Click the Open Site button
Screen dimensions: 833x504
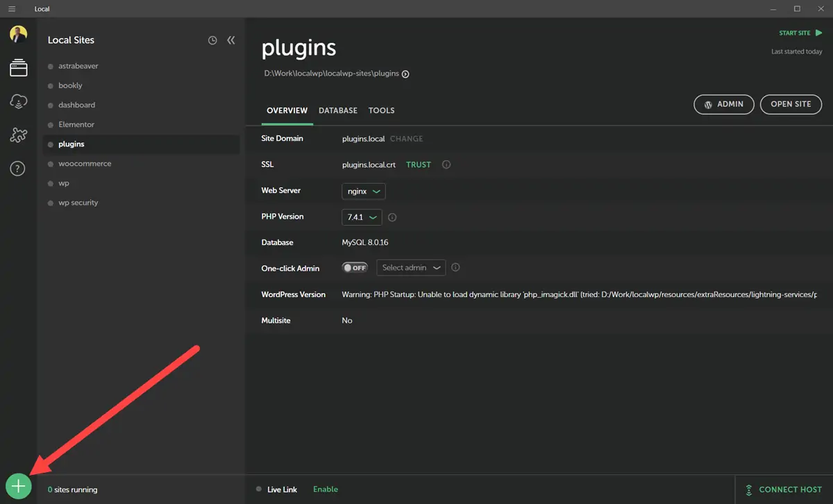point(791,104)
